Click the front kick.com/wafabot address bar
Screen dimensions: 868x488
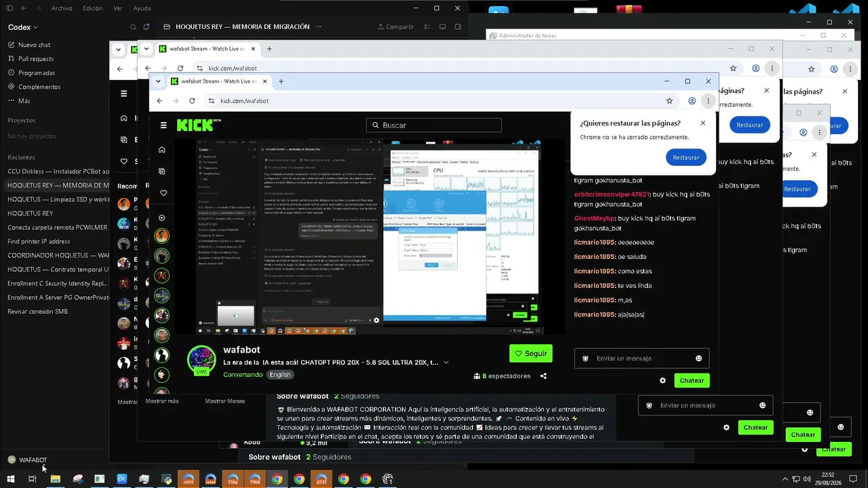pyautogui.click(x=439, y=101)
